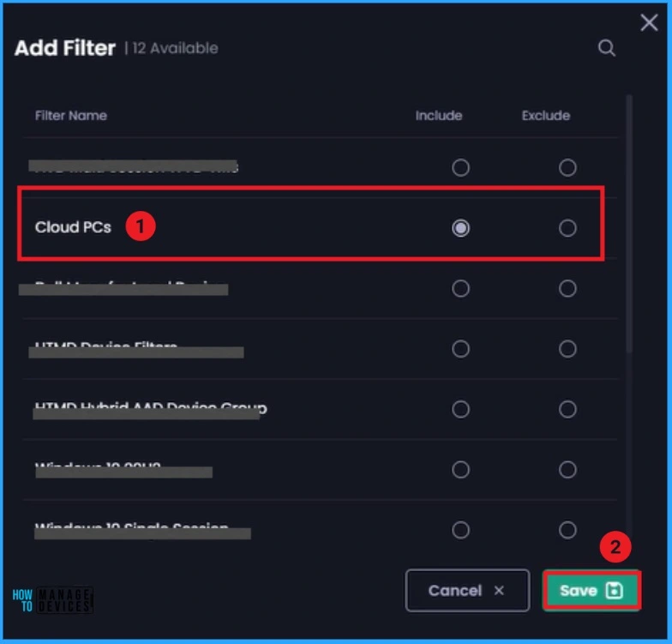Cancel the filter selection

[x=467, y=590]
